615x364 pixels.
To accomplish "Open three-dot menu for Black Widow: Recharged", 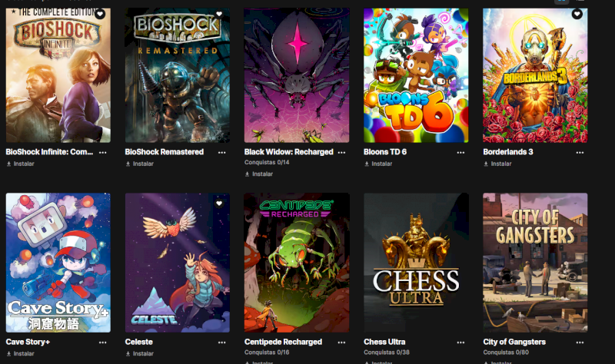I will tap(341, 152).
